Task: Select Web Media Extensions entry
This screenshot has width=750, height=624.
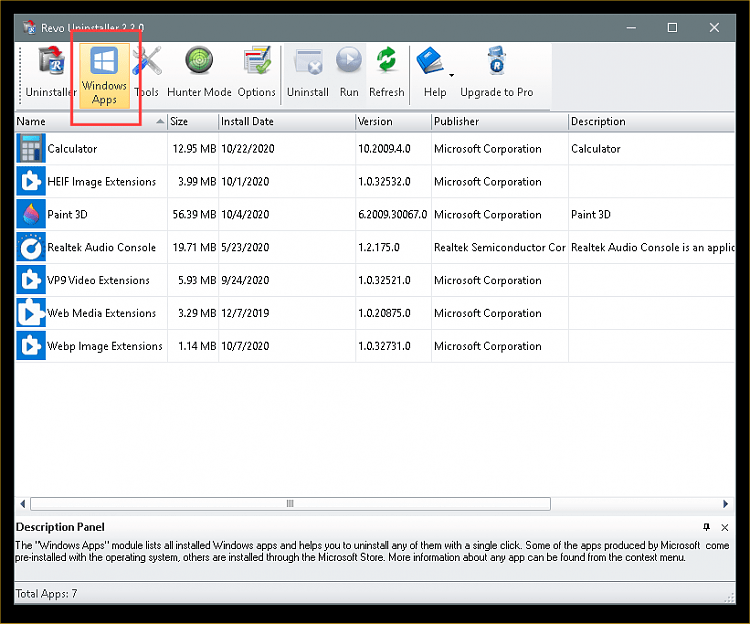Action: [x=101, y=313]
